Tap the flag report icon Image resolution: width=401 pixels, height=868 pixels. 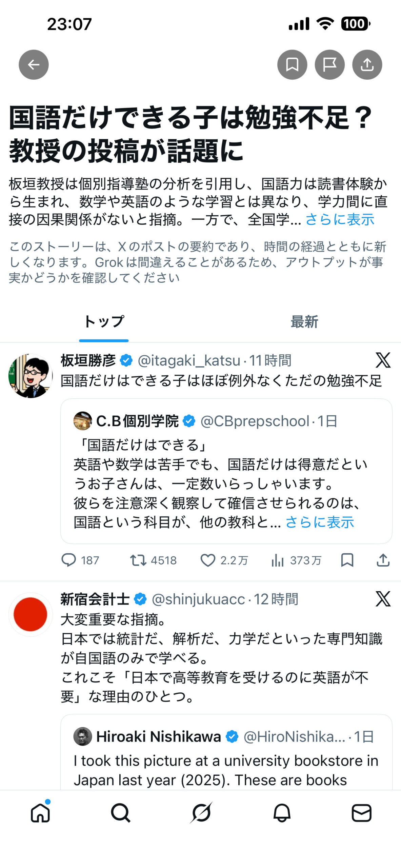tap(329, 64)
